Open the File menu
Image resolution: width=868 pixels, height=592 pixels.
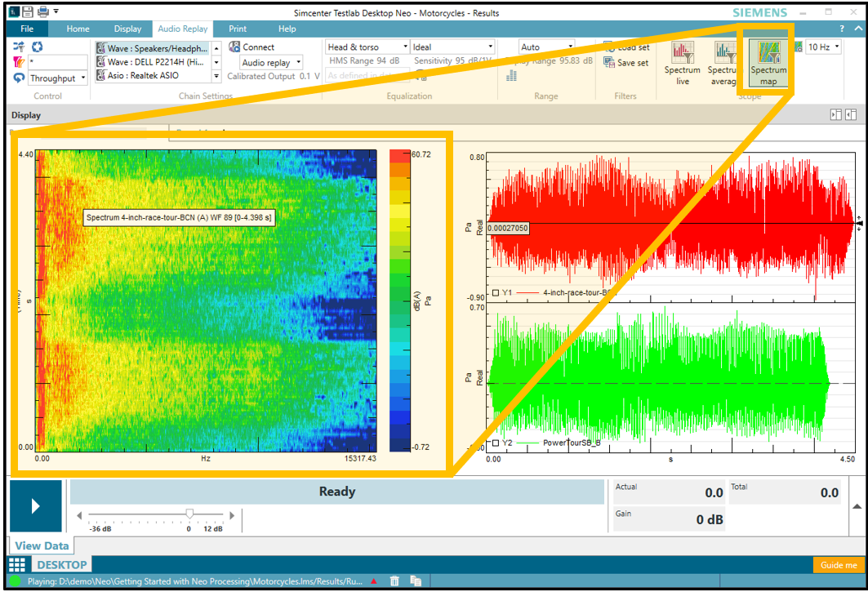27,29
